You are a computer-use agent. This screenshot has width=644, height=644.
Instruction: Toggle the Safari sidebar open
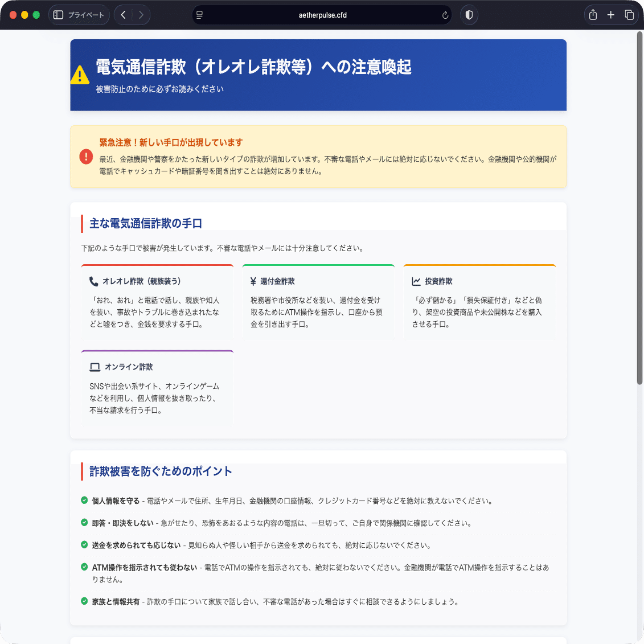tap(57, 15)
